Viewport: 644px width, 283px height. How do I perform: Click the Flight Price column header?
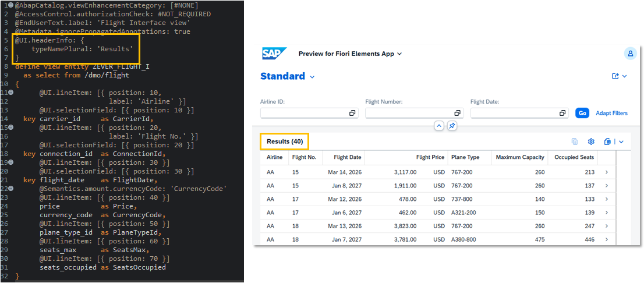pyautogui.click(x=430, y=157)
